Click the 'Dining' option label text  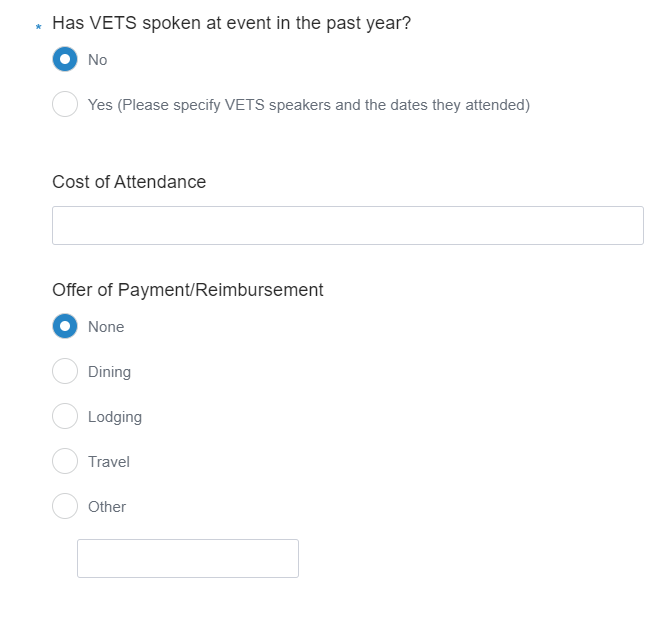[x=109, y=372]
